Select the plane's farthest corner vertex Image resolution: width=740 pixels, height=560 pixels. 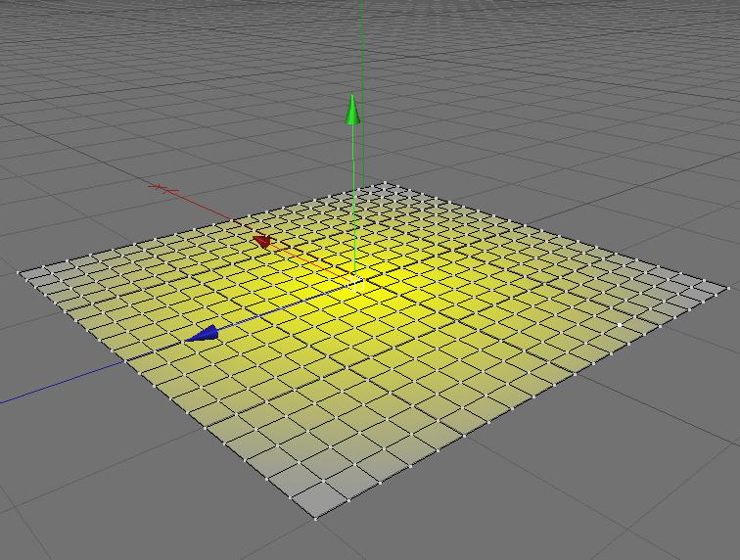pyautogui.click(x=386, y=182)
